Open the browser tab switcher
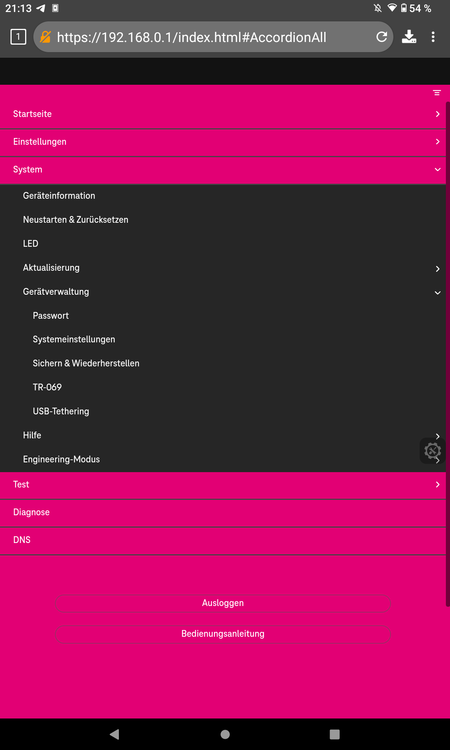This screenshot has width=450, height=750. click(18, 37)
